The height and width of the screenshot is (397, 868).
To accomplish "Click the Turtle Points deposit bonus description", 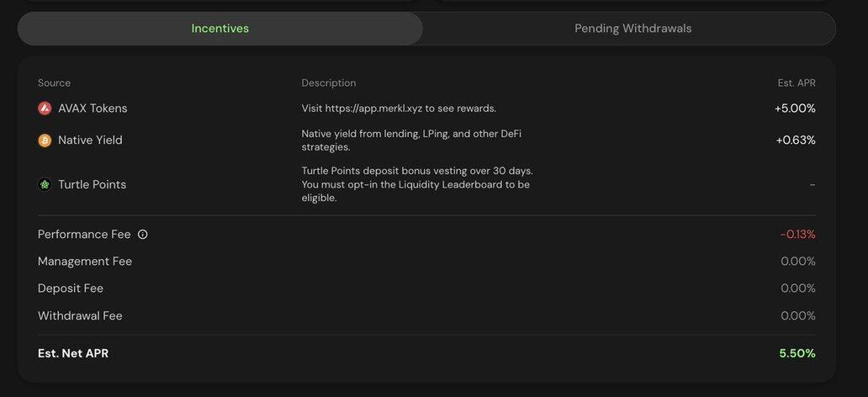I will (416, 184).
